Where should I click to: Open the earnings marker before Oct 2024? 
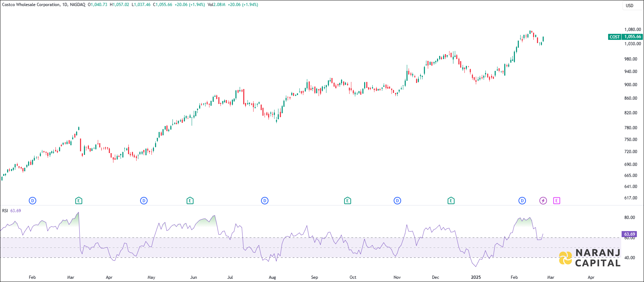click(x=347, y=201)
